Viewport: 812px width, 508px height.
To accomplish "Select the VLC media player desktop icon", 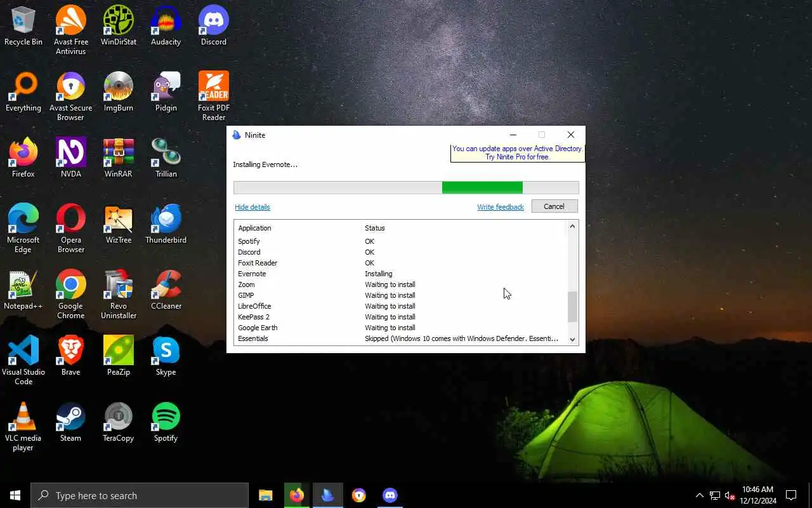I will (23, 427).
